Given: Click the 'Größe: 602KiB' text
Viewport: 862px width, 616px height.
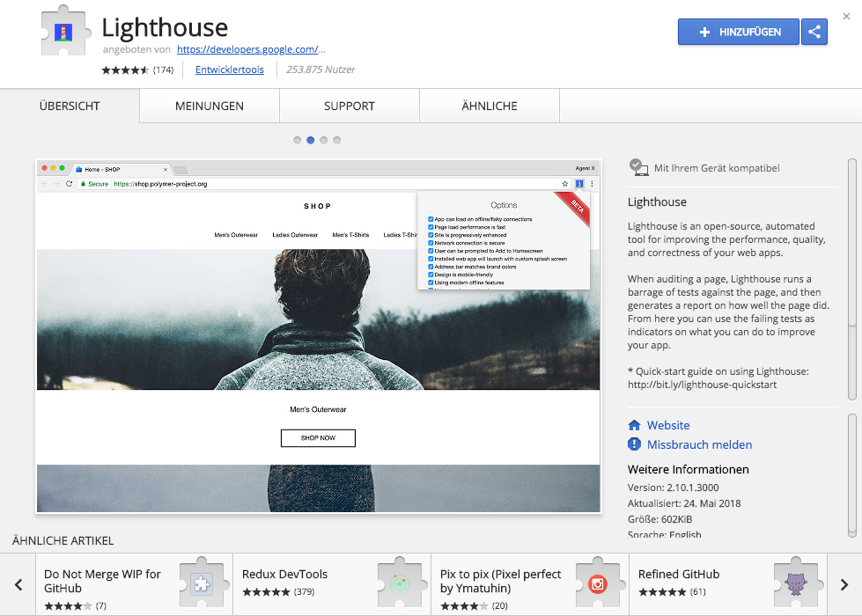Looking at the screenshot, I should [659, 519].
